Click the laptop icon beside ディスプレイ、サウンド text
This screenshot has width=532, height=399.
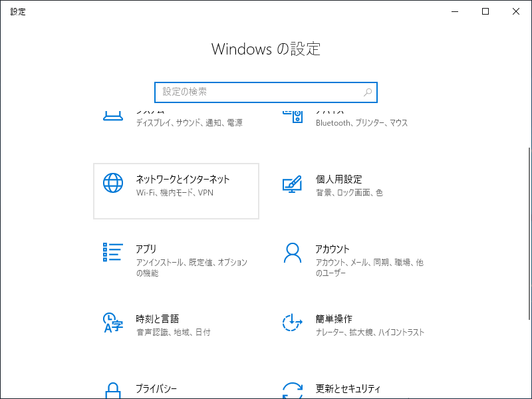pos(113,116)
